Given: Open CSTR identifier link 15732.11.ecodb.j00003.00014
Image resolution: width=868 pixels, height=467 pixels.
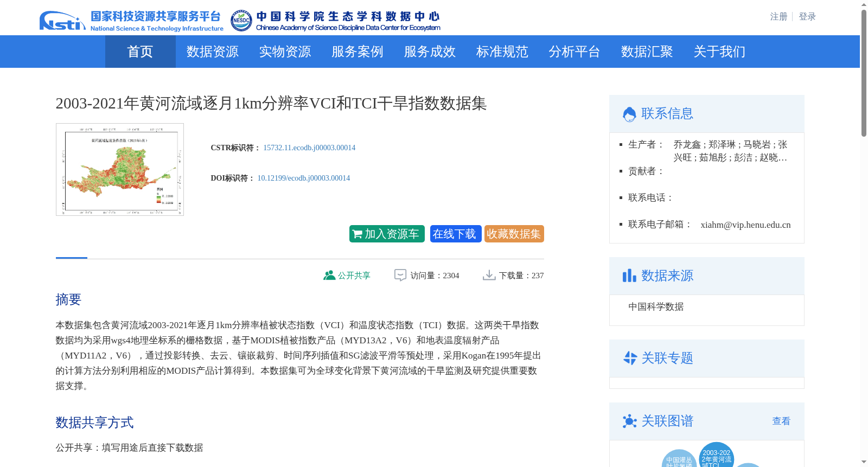Looking at the screenshot, I should 309,148.
